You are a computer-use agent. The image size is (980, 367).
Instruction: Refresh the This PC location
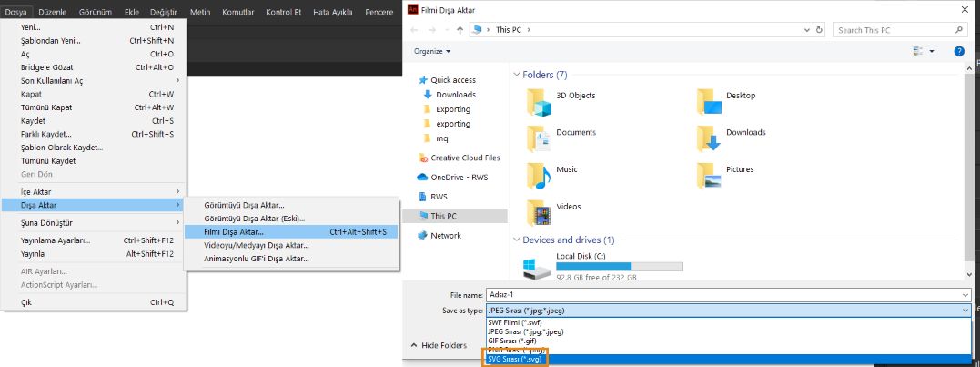(819, 29)
